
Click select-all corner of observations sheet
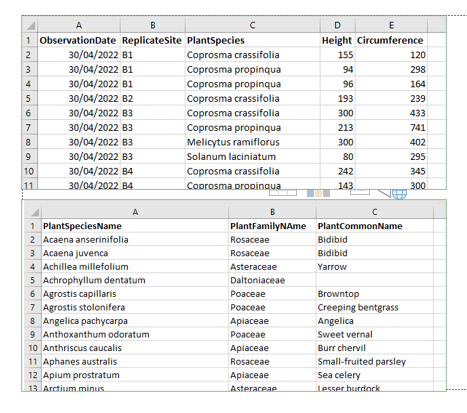(30, 25)
